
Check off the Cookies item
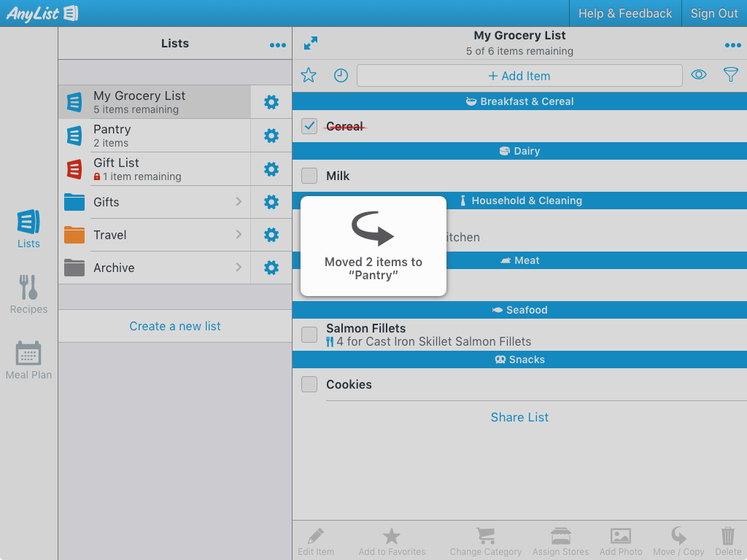[x=309, y=384]
